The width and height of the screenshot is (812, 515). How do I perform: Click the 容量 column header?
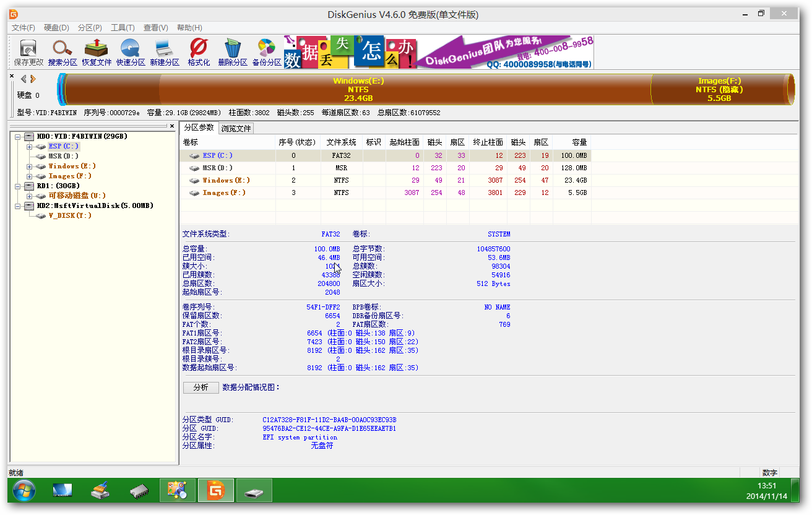pos(572,142)
